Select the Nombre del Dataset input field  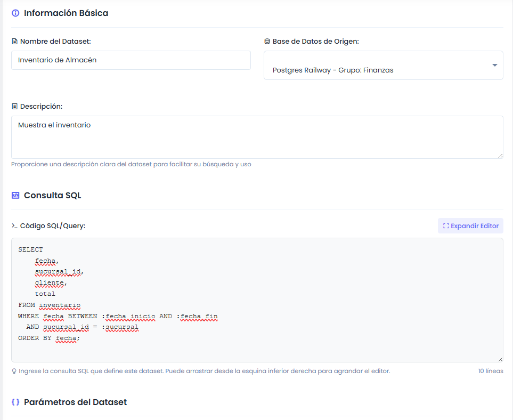(131, 60)
